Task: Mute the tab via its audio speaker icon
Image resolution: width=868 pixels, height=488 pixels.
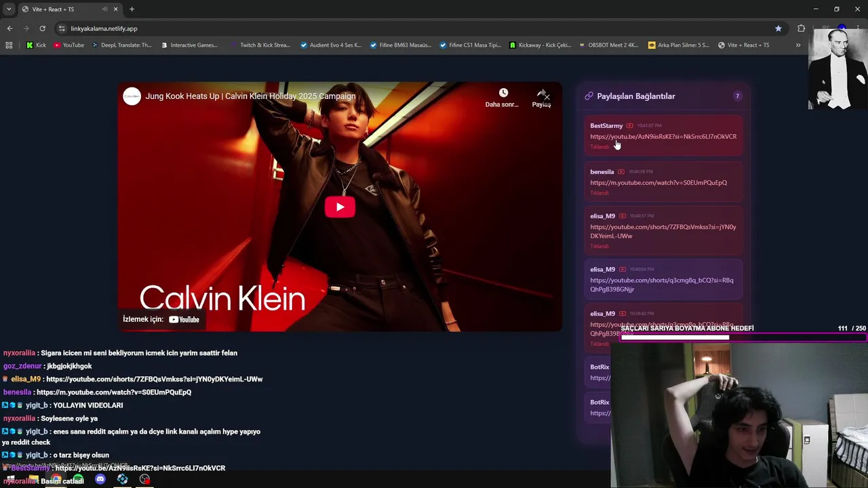Action: click(105, 9)
